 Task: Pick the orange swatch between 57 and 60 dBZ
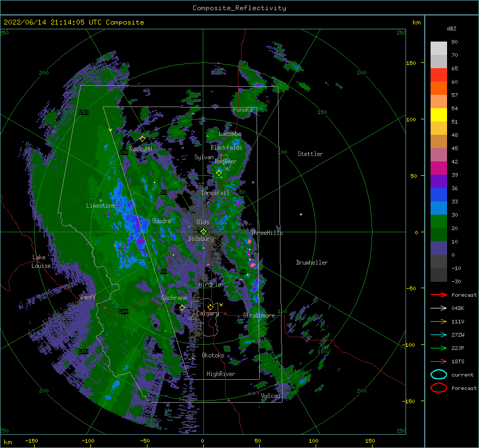pyautogui.click(x=439, y=88)
